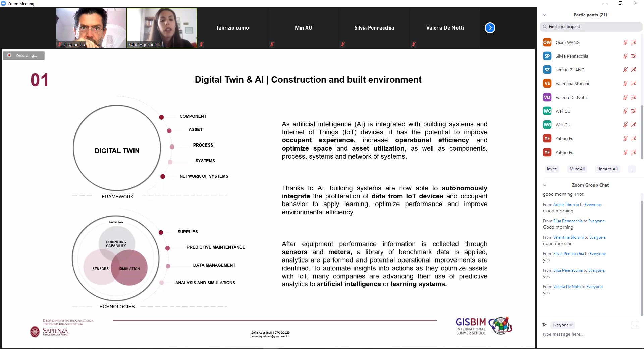This screenshot has width=644, height=349.
Task: Toggle mute icon on fabrizio cumo's tile
Action: point(272,44)
